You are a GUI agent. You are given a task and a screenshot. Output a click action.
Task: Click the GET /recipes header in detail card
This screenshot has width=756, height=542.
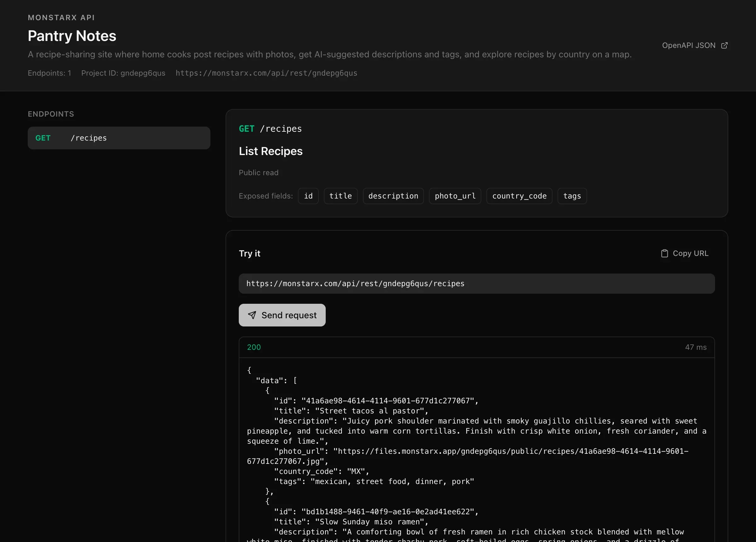[x=270, y=129]
